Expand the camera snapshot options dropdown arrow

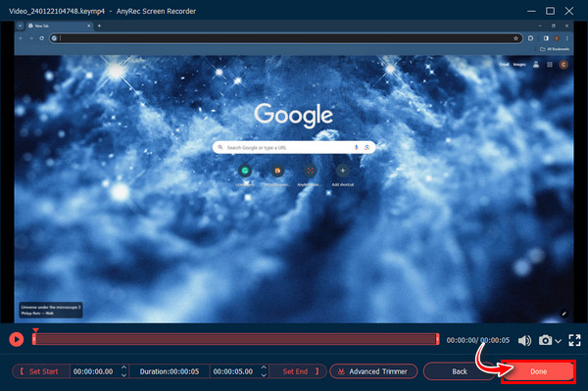[x=558, y=341]
